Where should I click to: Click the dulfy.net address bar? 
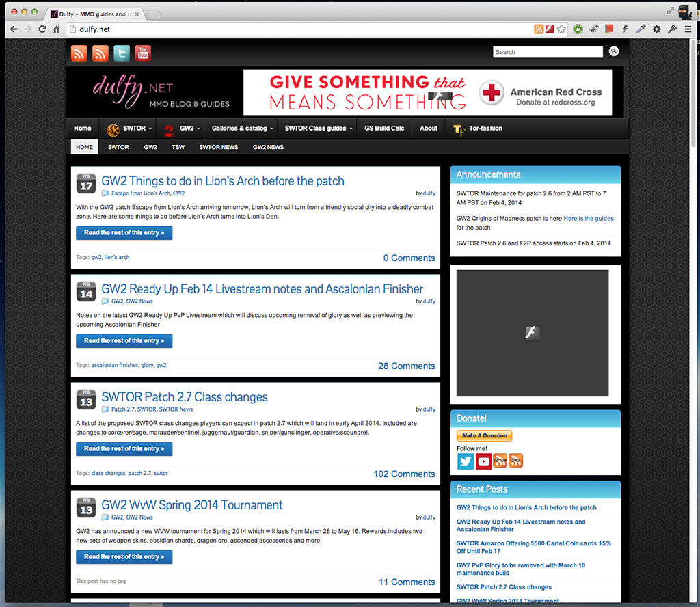(x=299, y=29)
